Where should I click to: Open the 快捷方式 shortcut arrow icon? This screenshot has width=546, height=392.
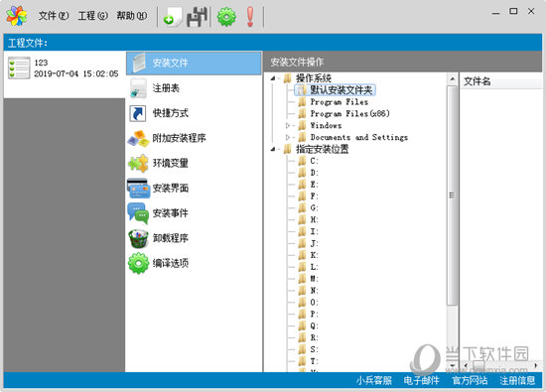[138, 113]
